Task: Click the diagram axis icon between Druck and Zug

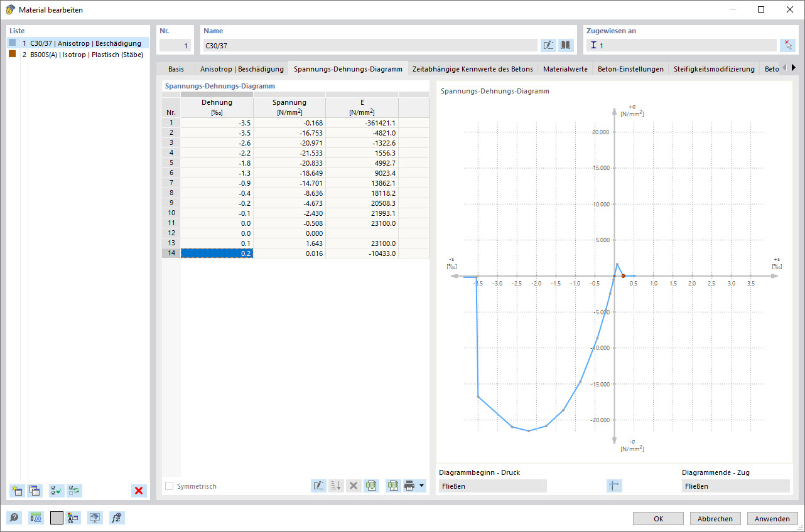Action: (614, 486)
